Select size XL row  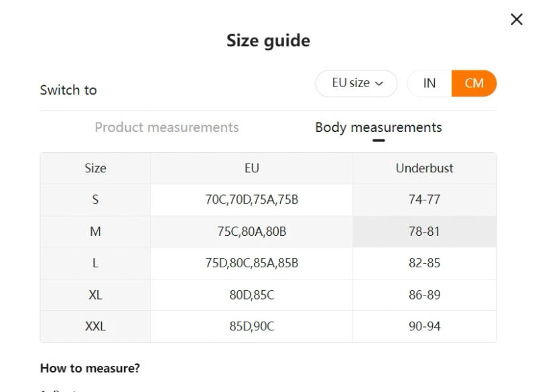tap(95, 294)
